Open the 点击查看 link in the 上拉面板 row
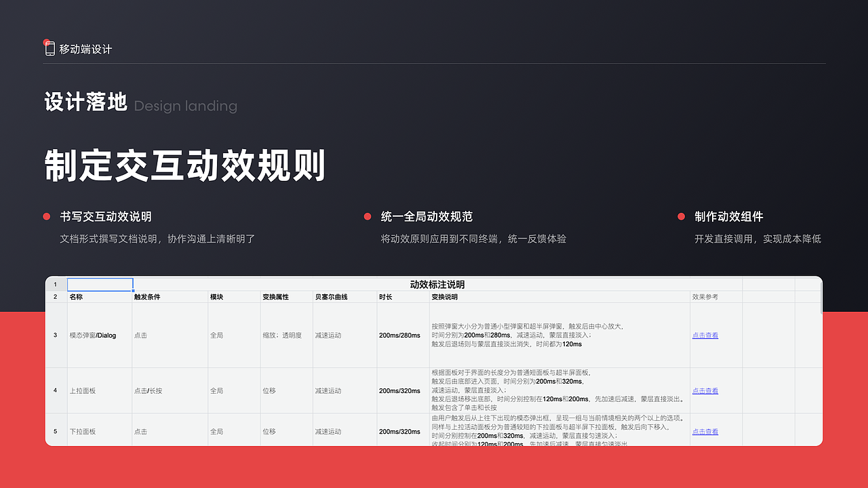 click(x=705, y=390)
